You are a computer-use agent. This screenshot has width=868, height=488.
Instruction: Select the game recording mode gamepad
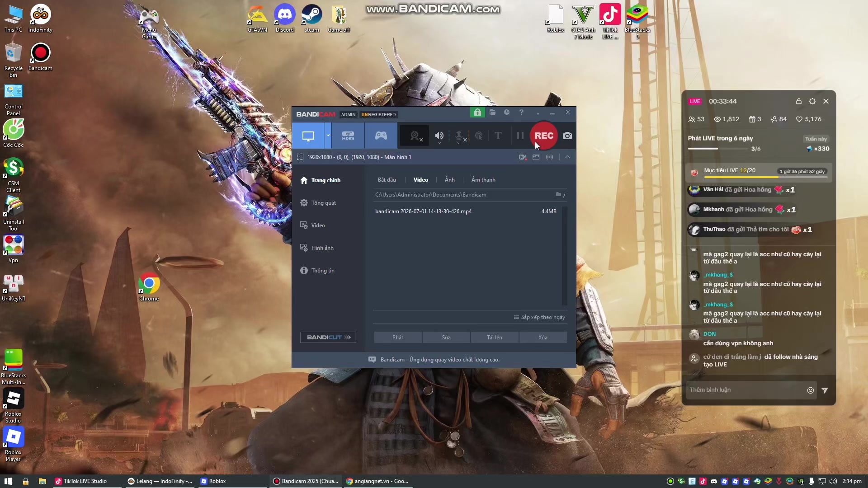[x=381, y=136]
